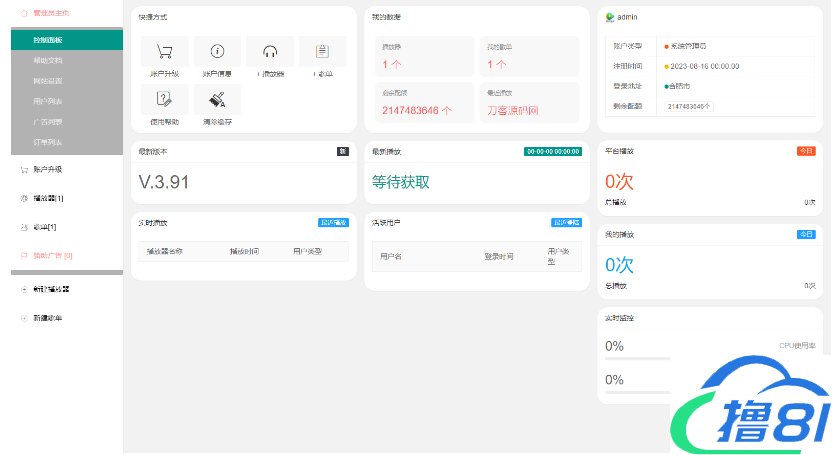The width and height of the screenshot is (832, 455).
Task: Click the brush clear cache shortcut
Action: (x=217, y=99)
